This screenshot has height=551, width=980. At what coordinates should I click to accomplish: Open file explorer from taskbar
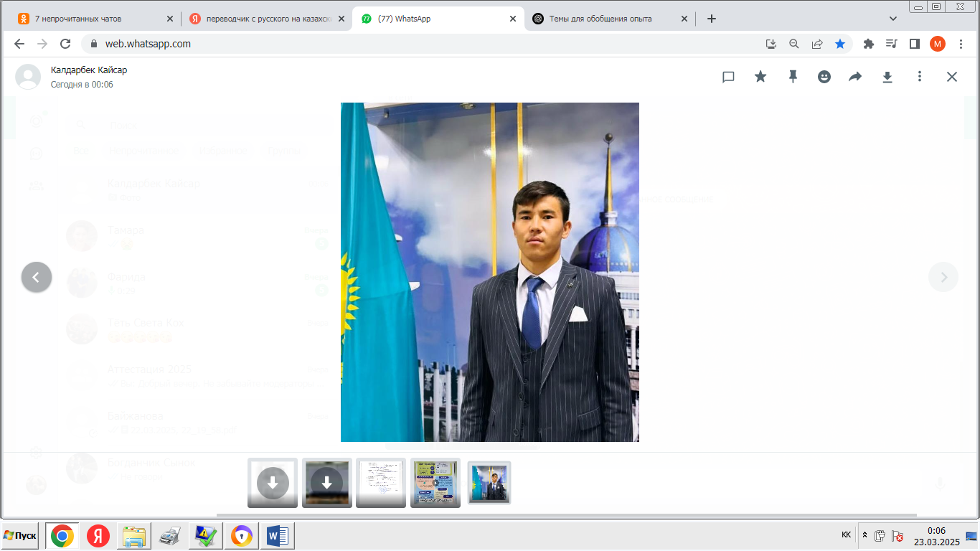(x=134, y=536)
